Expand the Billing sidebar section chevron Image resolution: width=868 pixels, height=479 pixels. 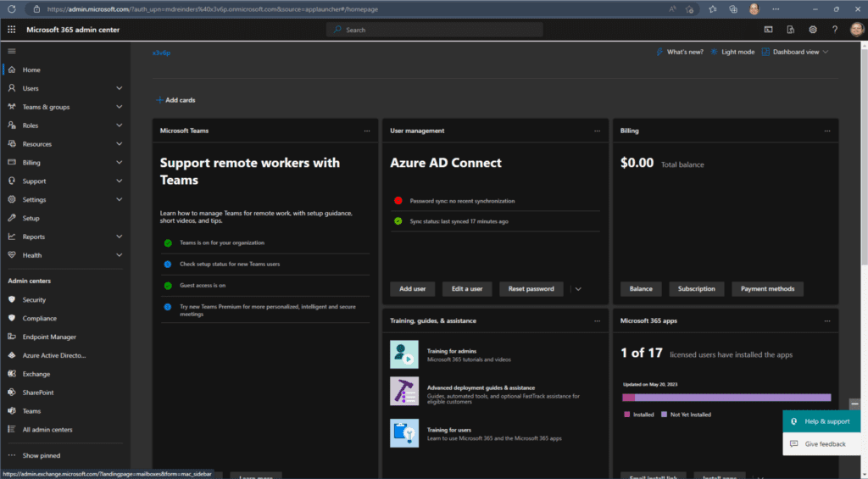[x=119, y=162]
